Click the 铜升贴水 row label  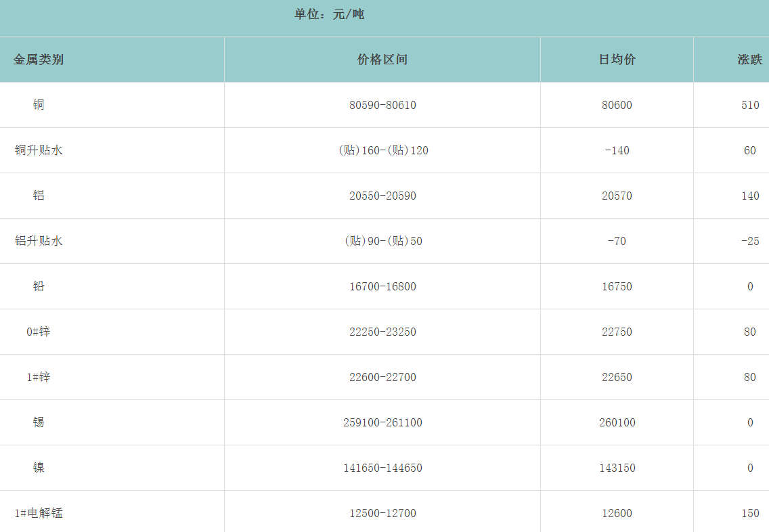39,150
